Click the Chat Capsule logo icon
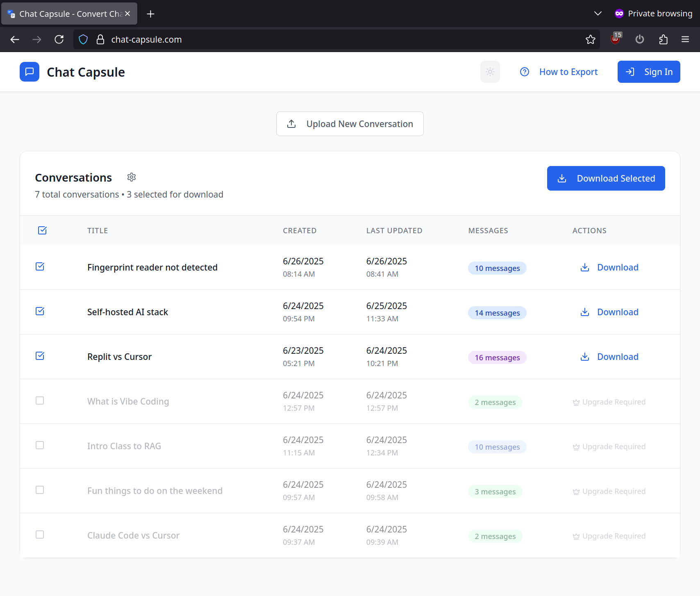Image resolution: width=700 pixels, height=596 pixels. click(30, 72)
